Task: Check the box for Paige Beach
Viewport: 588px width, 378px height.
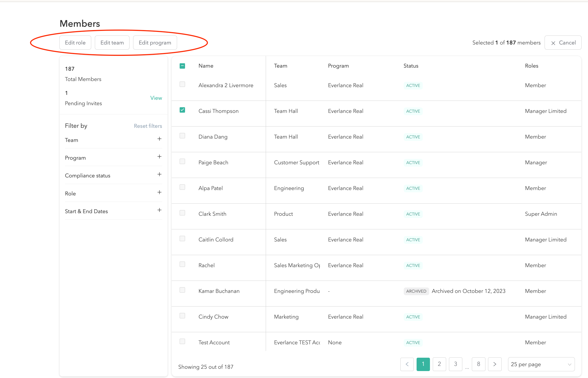Action: tap(182, 161)
